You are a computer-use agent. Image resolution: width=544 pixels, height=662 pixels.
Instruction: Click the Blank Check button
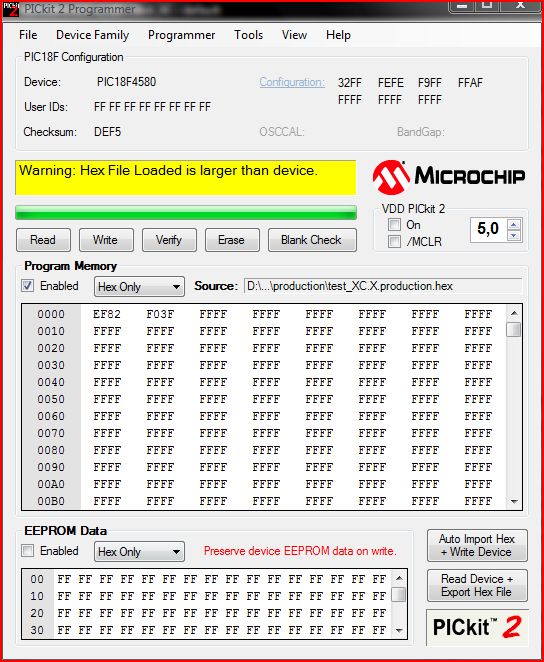312,240
